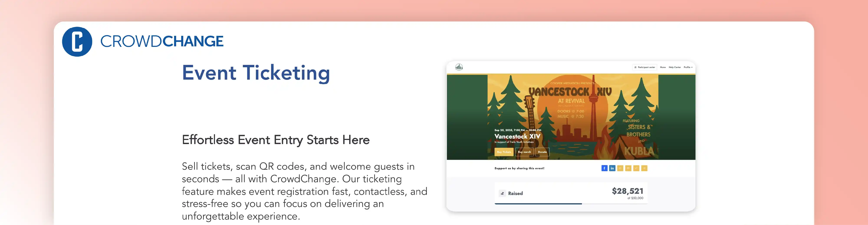Share event via Facebook icon

604,168
